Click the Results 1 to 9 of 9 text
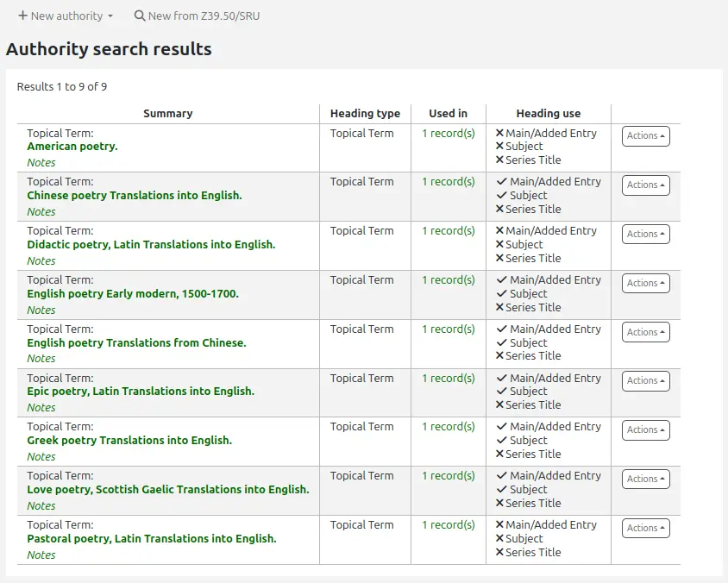 62,87
